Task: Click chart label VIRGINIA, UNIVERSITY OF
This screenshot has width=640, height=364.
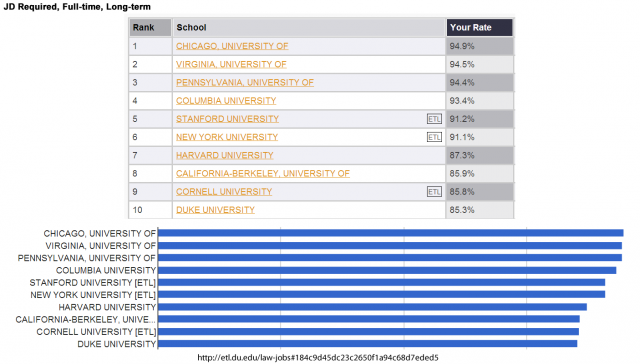Action: pyautogui.click(x=100, y=246)
